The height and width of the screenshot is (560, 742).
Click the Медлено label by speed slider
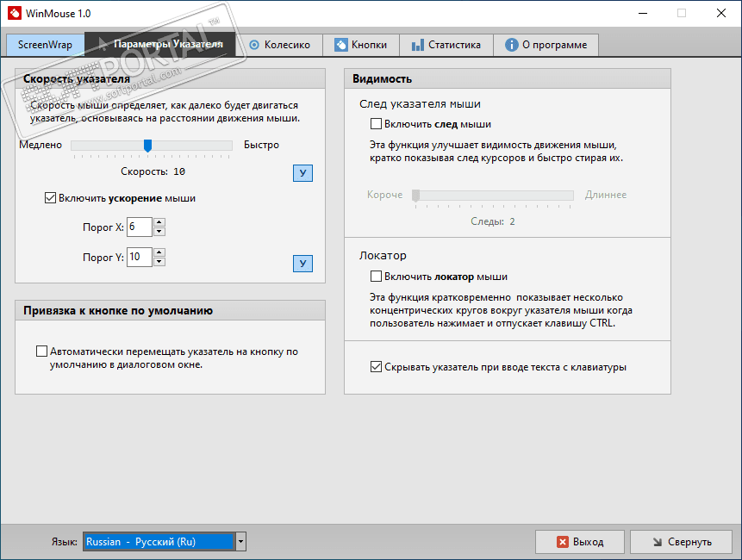pos(41,145)
